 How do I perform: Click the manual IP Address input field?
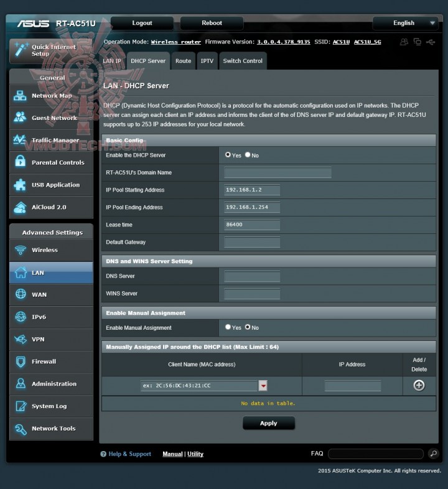click(x=353, y=386)
